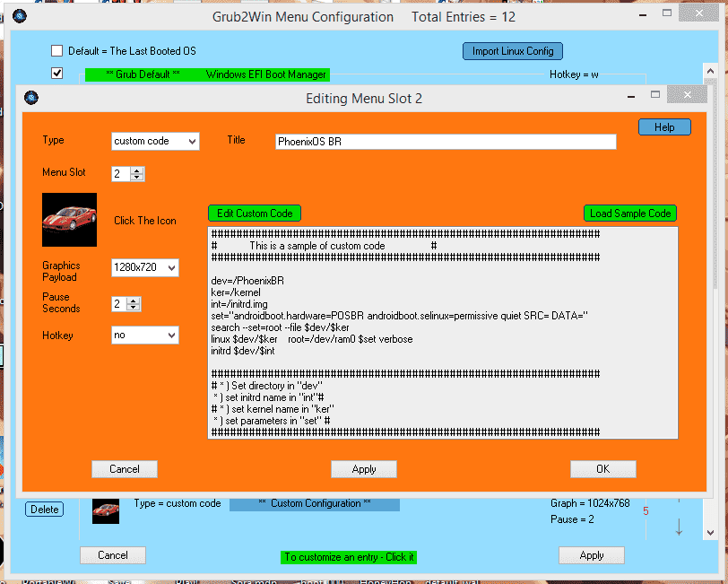Open the Type dropdown showing custom code
Viewport: 728px width, 584px height.
[x=155, y=141]
